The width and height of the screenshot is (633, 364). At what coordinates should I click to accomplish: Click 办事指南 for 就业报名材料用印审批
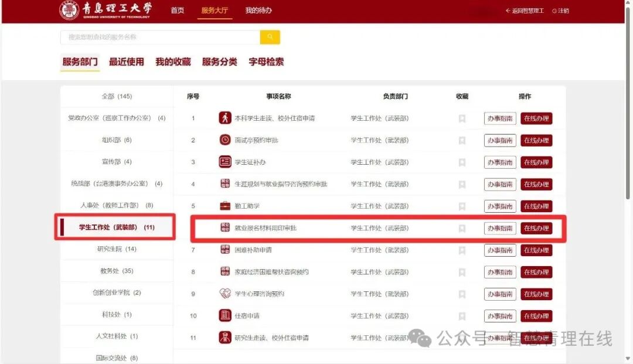click(x=500, y=229)
